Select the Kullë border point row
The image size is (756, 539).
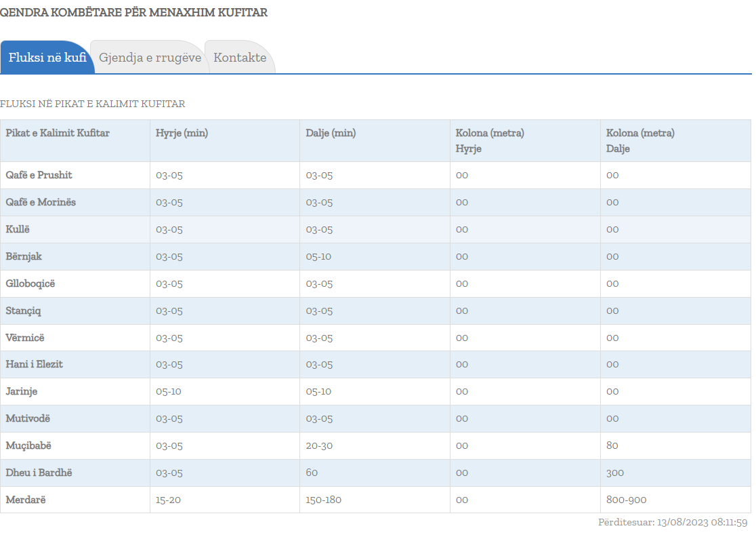[x=18, y=229]
